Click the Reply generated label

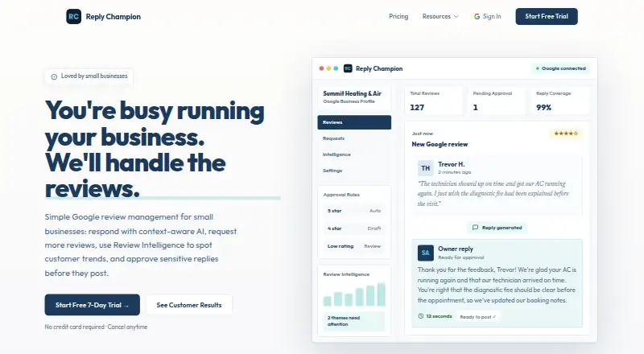point(502,228)
